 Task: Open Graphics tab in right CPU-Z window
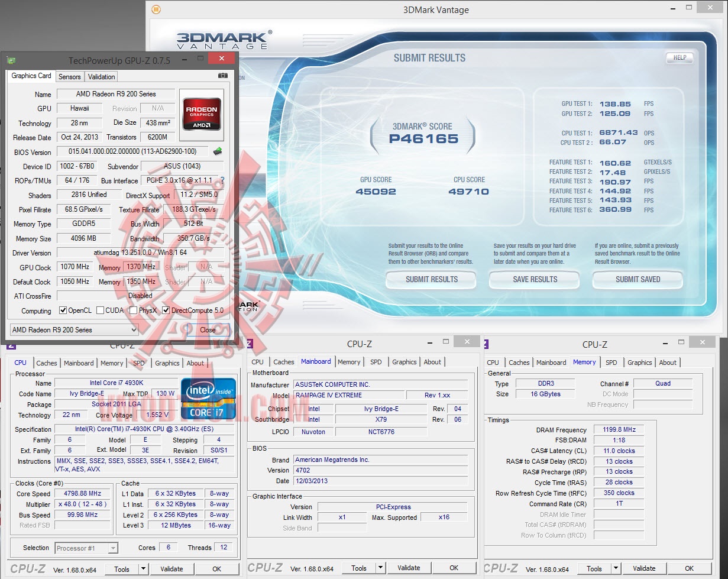640,363
